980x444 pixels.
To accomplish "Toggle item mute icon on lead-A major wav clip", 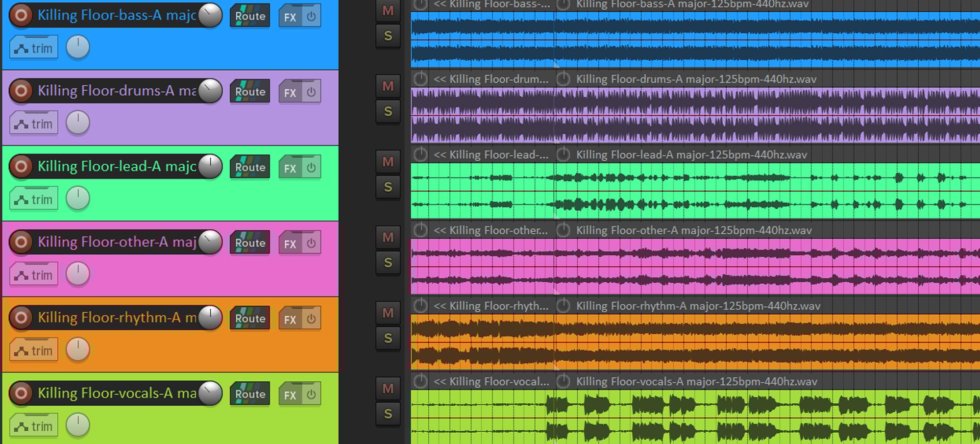I will coord(563,155).
